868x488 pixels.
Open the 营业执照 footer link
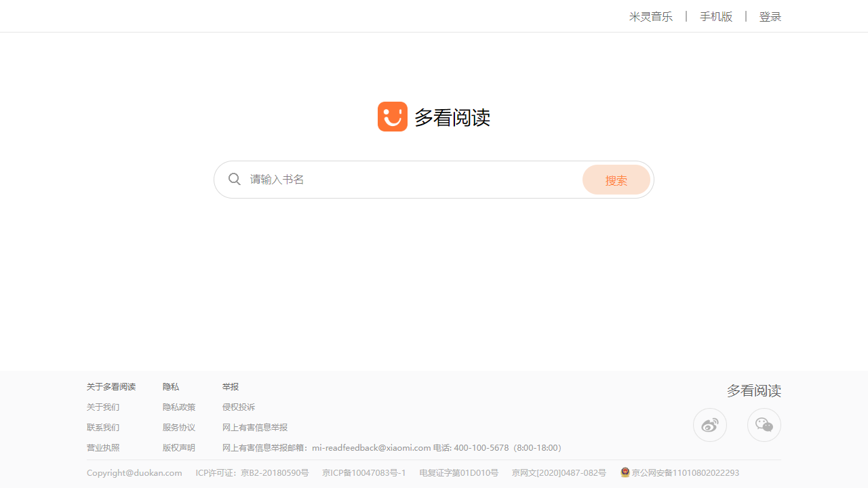[103, 448]
